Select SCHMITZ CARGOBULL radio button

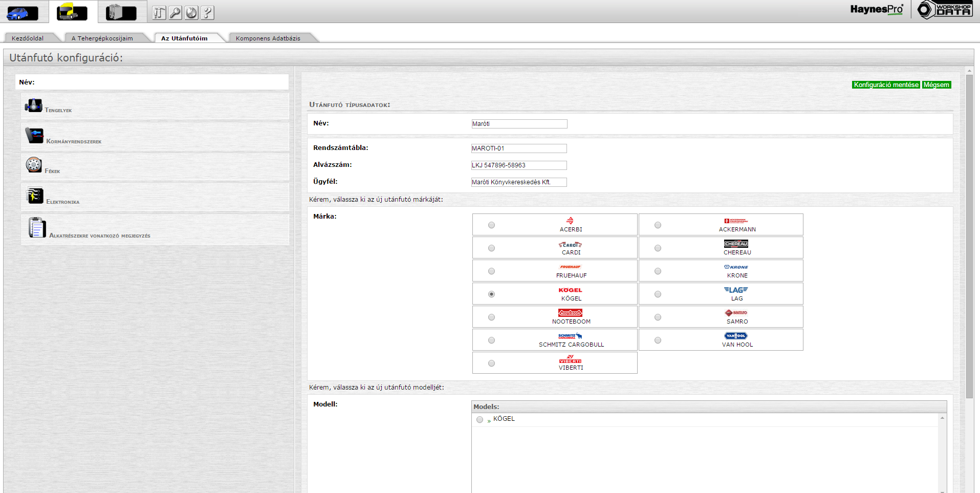[x=491, y=340]
